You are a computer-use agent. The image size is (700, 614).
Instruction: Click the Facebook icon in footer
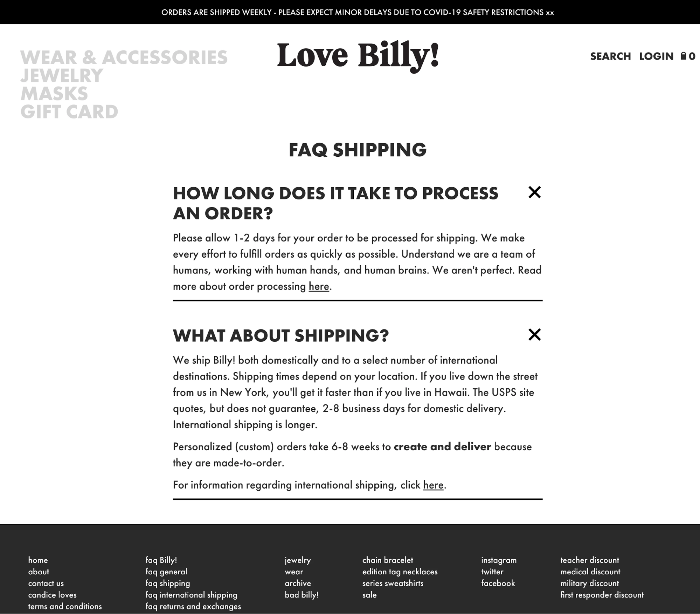pyautogui.click(x=497, y=583)
